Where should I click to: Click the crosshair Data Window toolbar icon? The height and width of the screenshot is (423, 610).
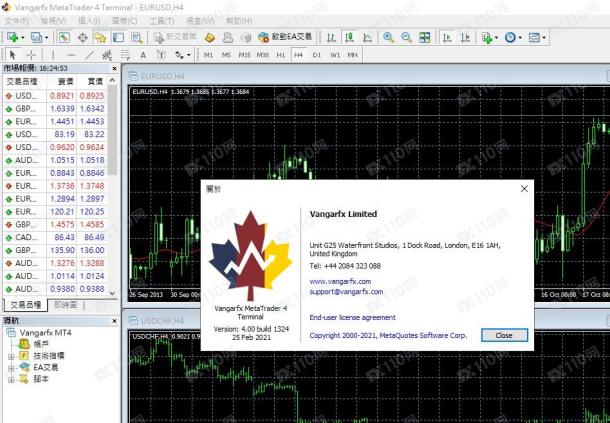click(82, 37)
